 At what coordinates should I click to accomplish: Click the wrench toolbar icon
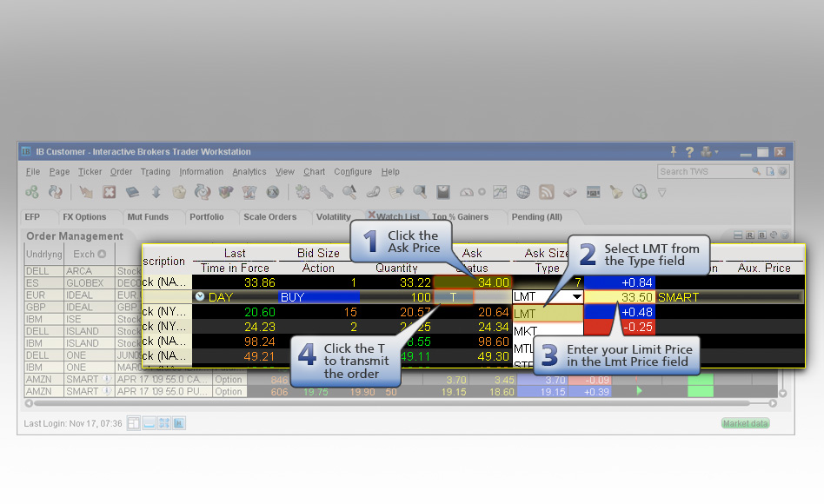tap(326, 192)
